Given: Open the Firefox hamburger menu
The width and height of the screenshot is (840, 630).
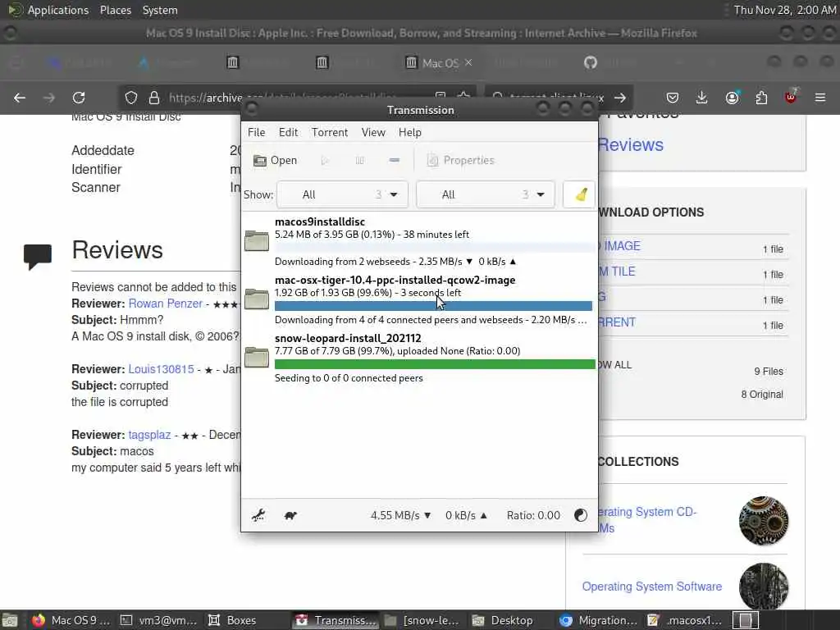Looking at the screenshot, I should click(x=820, y=98).
